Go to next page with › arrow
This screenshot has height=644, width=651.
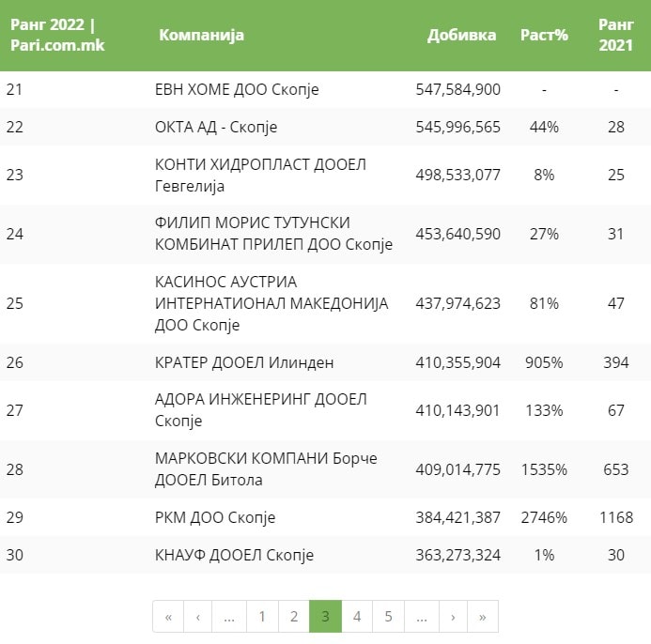pyautogui.click(x=453, y=617)
